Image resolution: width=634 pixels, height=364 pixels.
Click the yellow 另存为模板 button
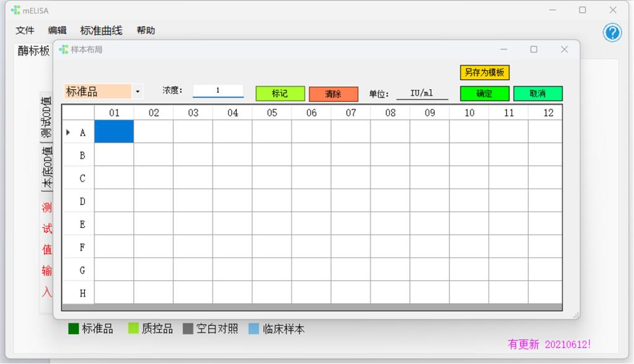click(484, 72)
